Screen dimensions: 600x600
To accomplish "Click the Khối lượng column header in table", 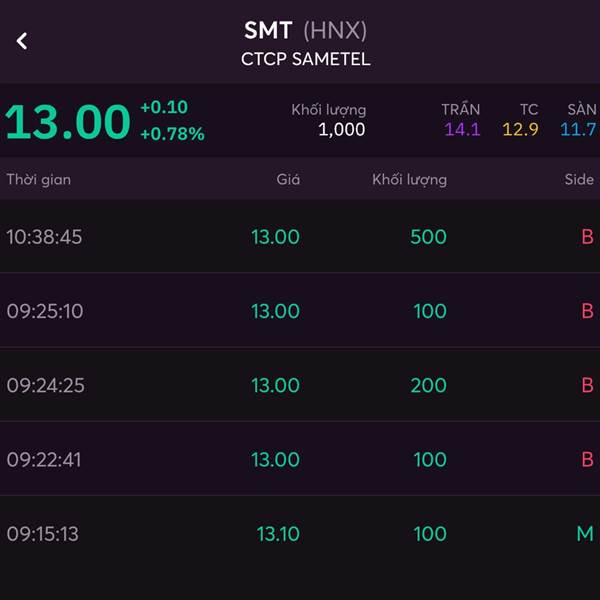I will pos(409,179).
